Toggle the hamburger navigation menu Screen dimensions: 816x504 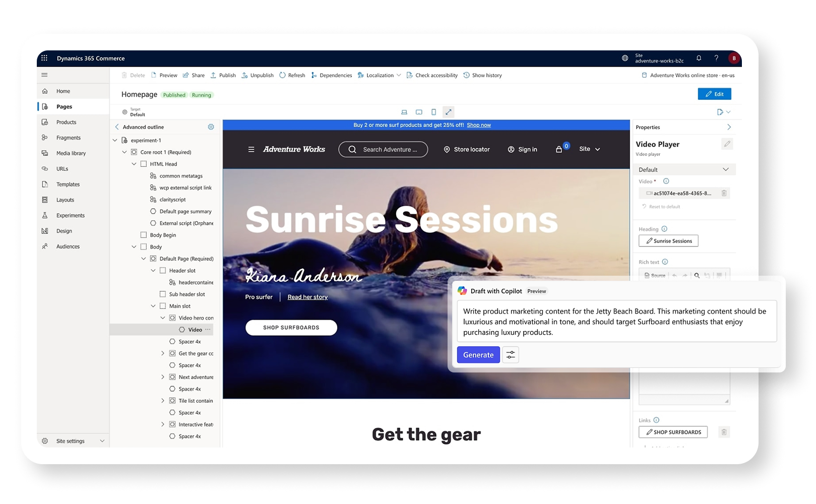click(44, 75)
